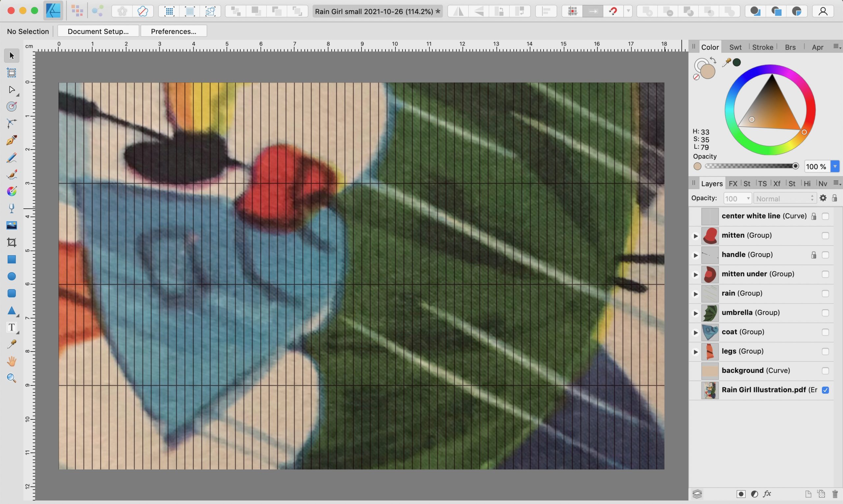Screen dimensions: 843x504
Task: Open the Layers panel tab
Action: (712, 183)
